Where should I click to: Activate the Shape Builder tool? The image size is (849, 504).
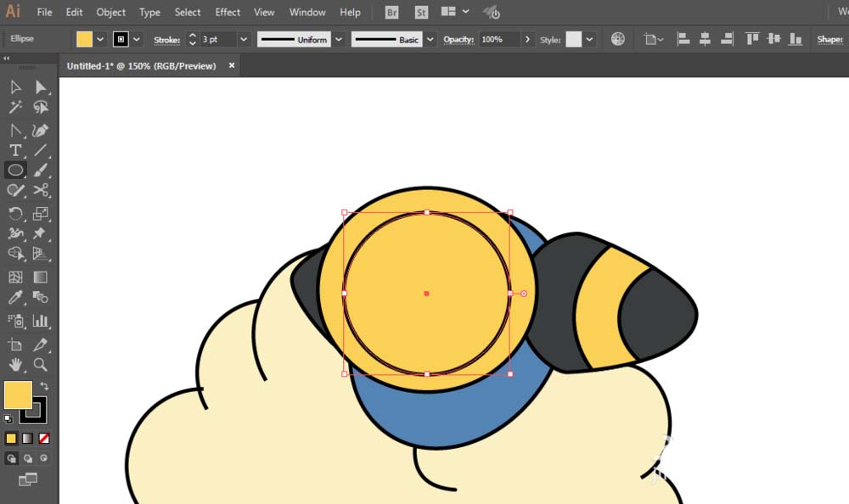point(15,254)
